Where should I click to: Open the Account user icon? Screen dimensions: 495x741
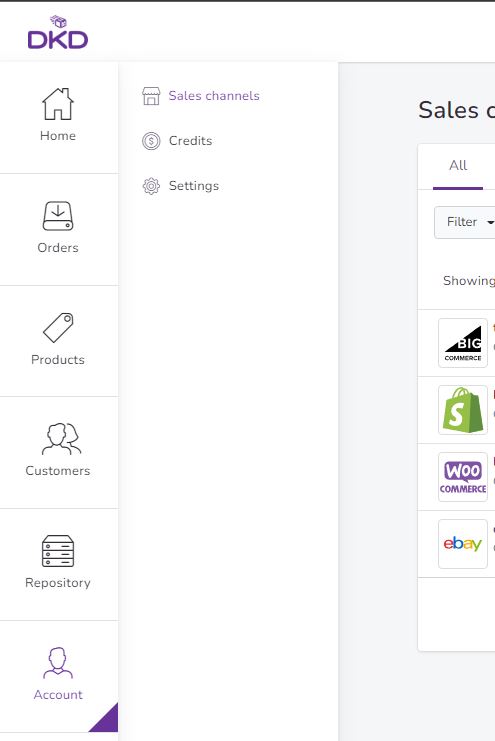58,663
